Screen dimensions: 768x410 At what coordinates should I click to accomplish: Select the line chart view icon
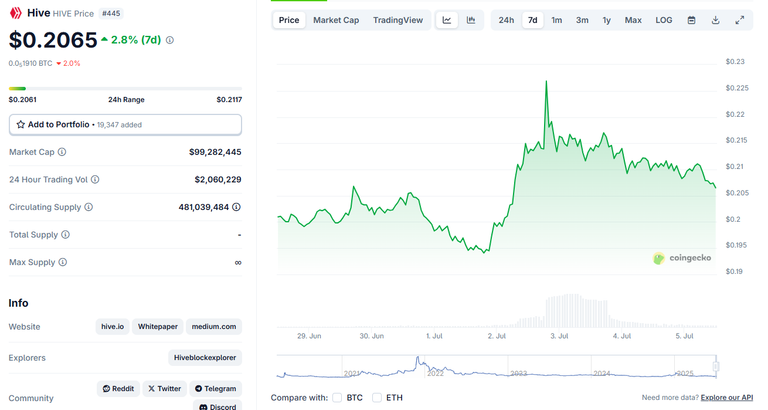click(447, 20)
